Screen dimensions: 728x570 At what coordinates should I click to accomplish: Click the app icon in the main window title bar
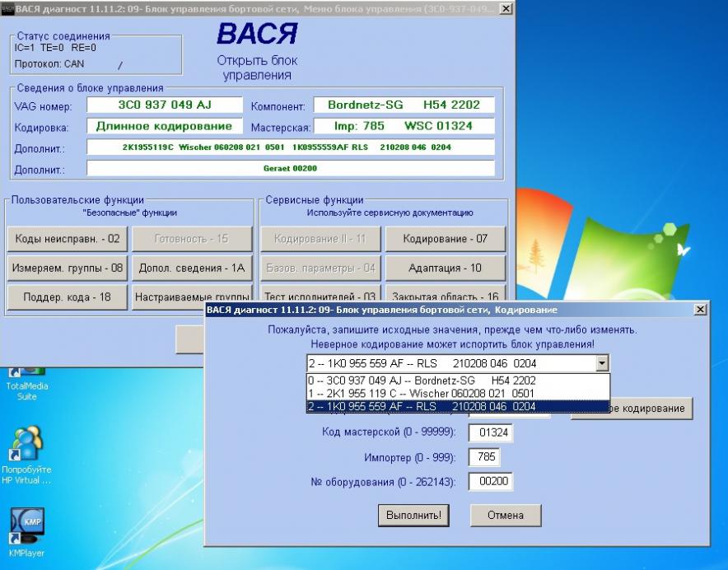(7, 9)
